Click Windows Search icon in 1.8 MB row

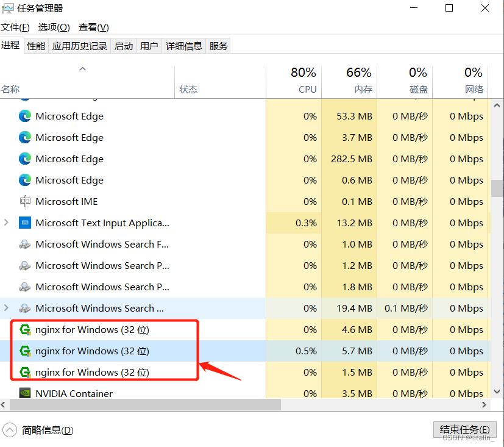(x=25, y=287)
